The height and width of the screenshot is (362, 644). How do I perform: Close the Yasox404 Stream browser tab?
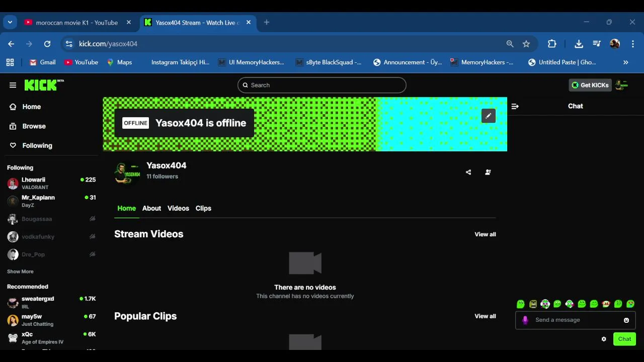click(249, 23)
